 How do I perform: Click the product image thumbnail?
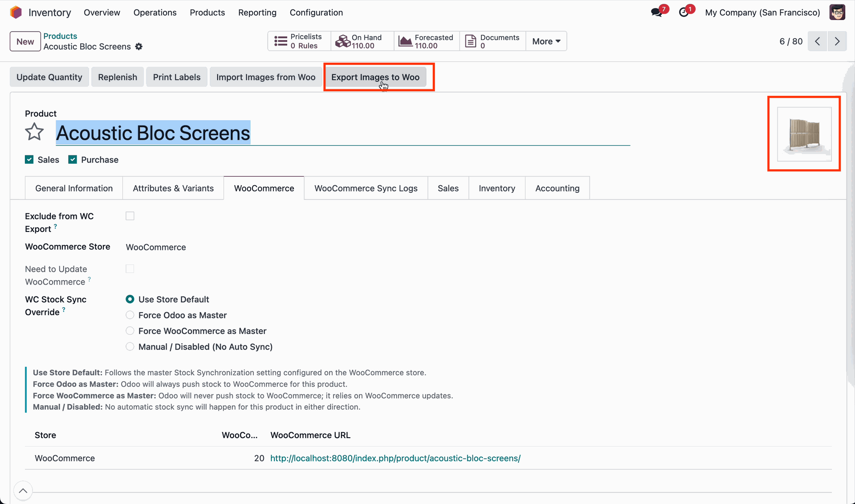[x=804, y=134]
